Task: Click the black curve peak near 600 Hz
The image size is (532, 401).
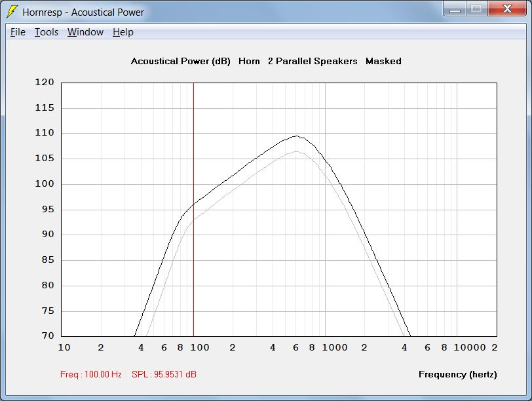Action: coord(297,136)
